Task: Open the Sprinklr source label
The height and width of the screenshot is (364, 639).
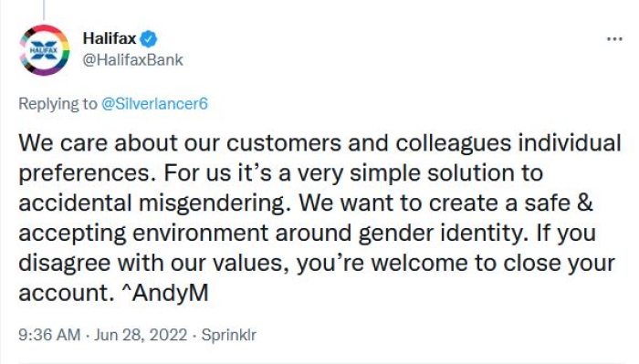Action: point(228,335)
